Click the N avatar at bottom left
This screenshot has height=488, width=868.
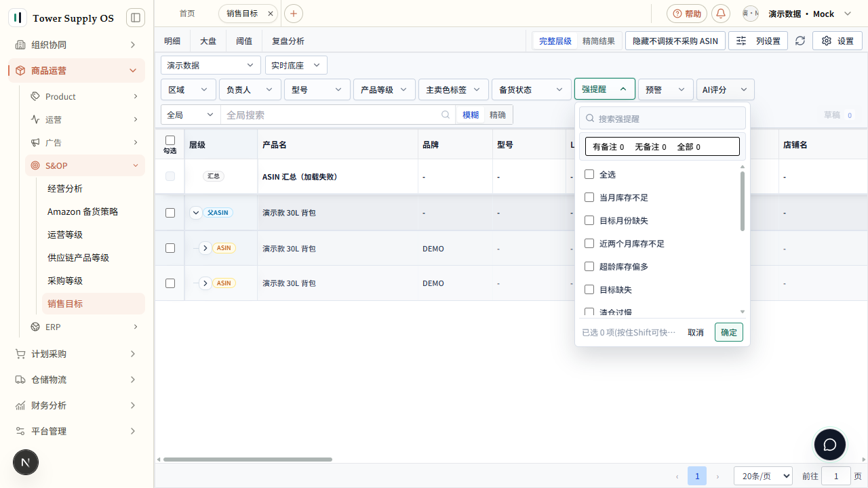coord(26,463)
